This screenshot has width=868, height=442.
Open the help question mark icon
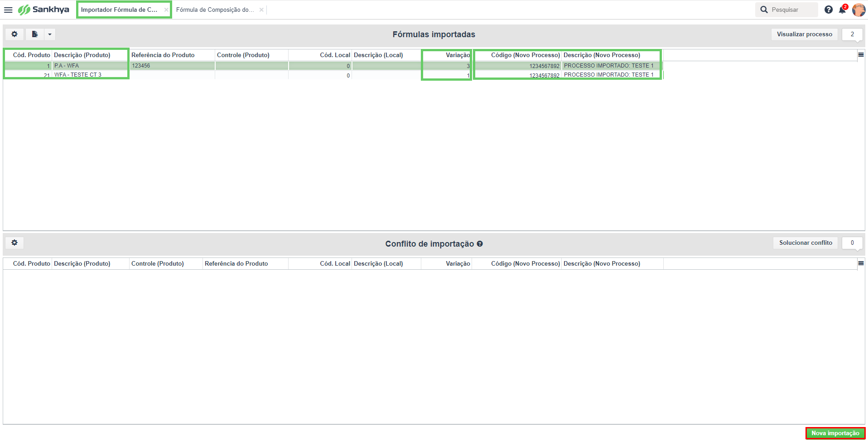click(829, 10)
